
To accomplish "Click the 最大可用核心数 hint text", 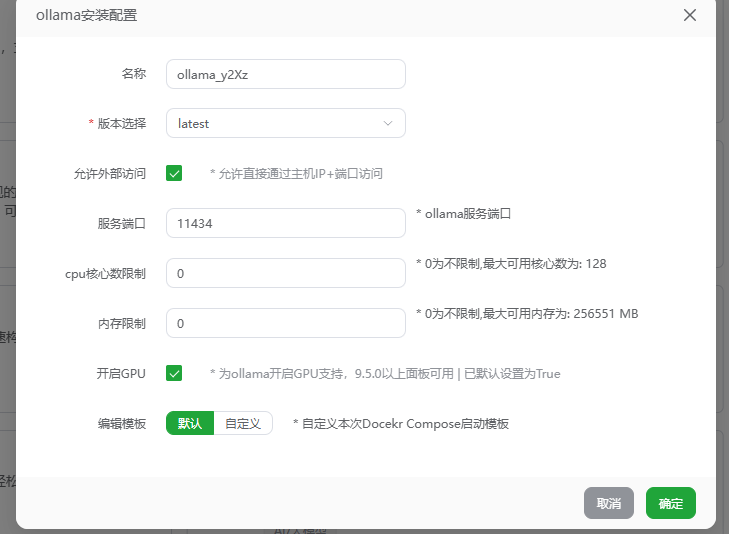I will 511,264.
